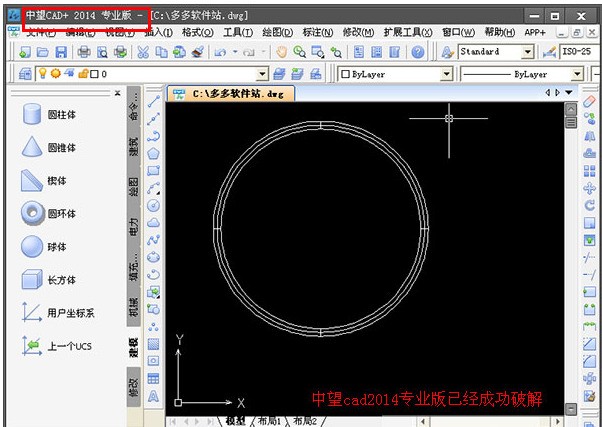This screenshot has height=427, width=602.
Task: Switch to the 多多软件站.dwg document tab
Action: click(231, 94)
